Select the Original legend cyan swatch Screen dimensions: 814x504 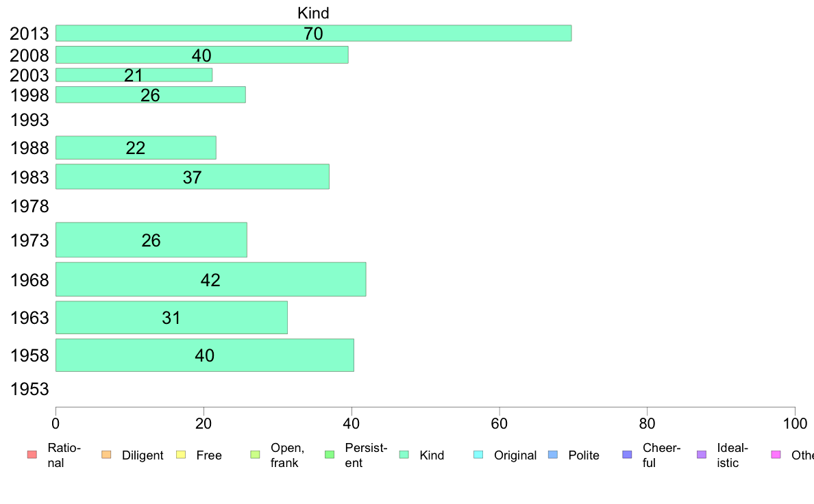pyautogui.click(x=478, y=455)
